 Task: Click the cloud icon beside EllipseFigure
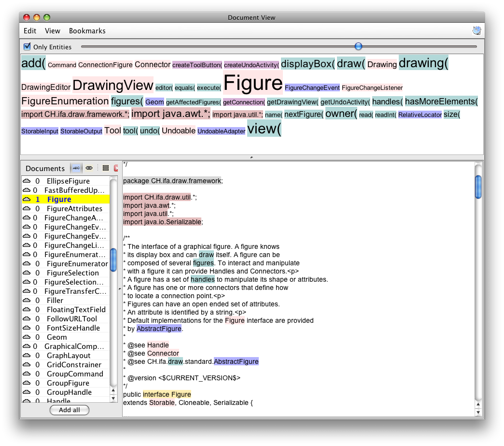click(27, 181)
